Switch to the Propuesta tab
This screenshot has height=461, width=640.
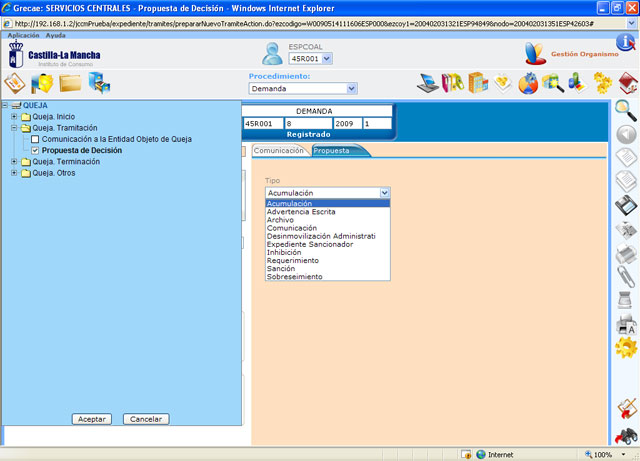[x=332, y=151]
